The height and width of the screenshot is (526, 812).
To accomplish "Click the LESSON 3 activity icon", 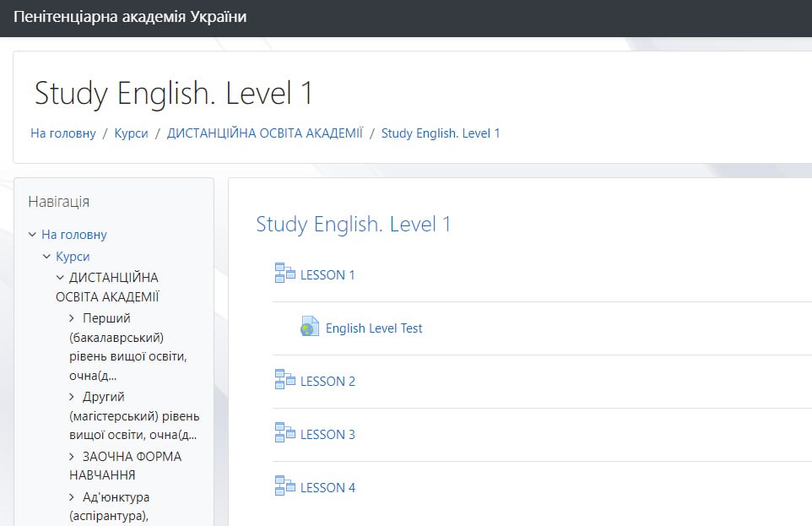I will (x=284, y=432).
